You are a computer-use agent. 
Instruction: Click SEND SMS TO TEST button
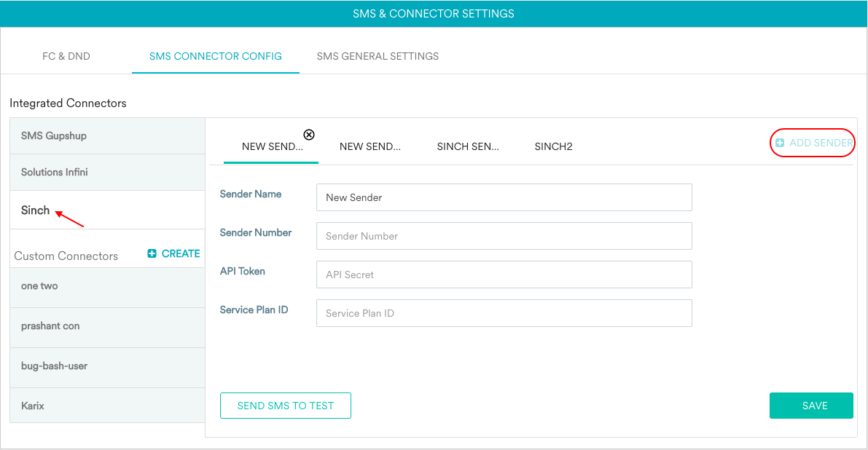[x=286, y=406]
